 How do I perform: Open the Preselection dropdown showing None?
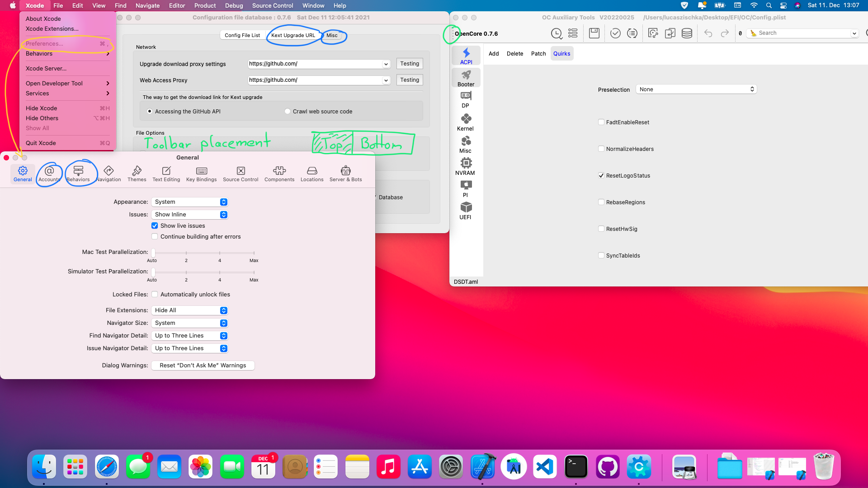[696, 89]
